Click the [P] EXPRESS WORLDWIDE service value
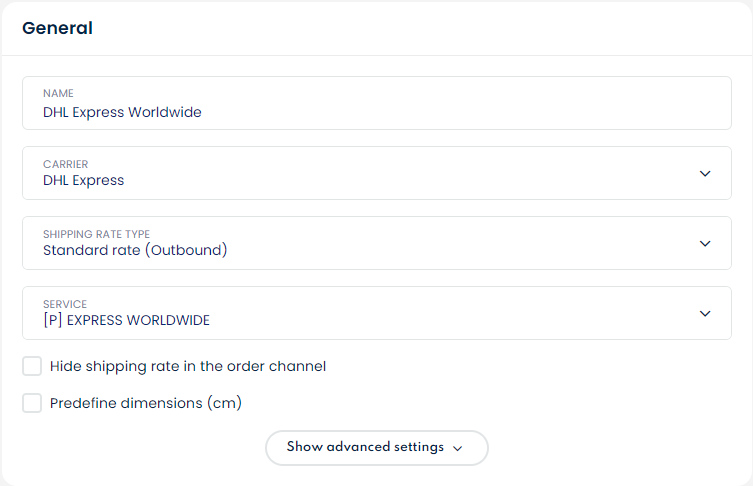The height and width of the screenshot is (486, 753). (x=126, y=320)
